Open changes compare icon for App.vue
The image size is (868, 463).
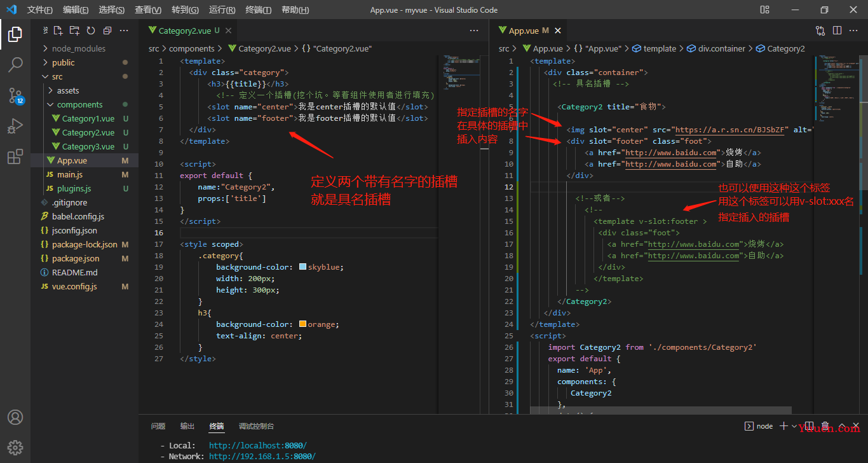coord(820,31)
